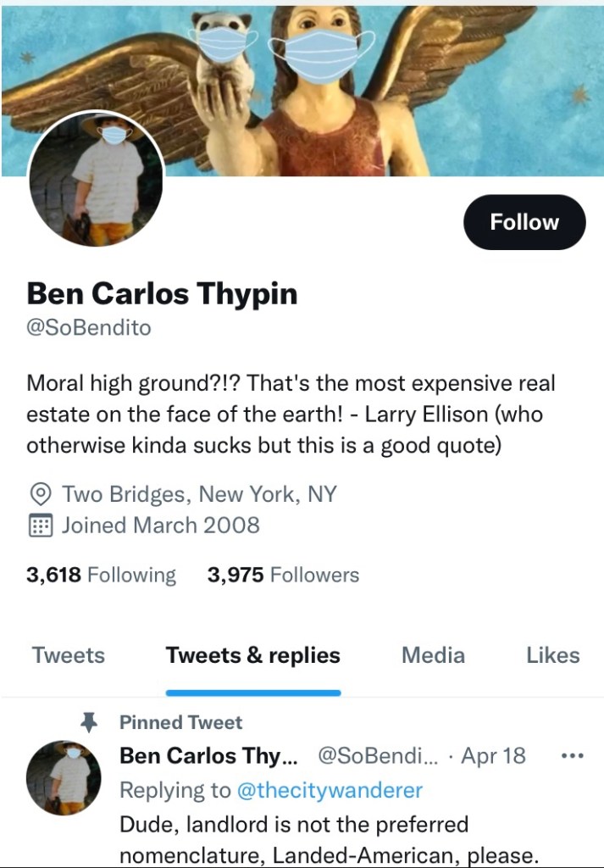Click the @SoBendito handle under the name

point(89,328)
